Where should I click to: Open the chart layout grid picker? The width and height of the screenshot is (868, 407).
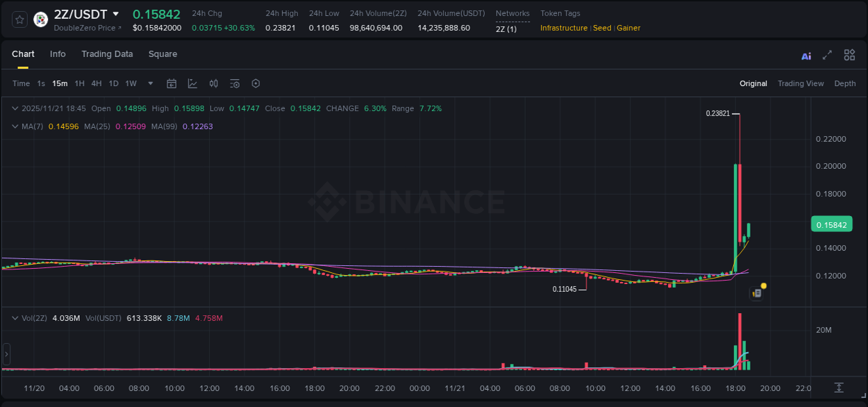pos(849,55)
